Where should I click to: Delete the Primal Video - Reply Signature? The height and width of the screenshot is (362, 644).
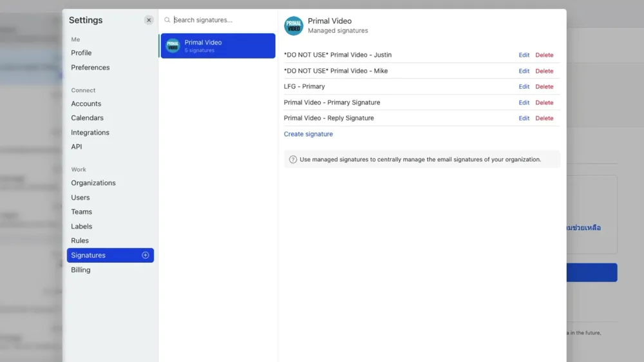(x=544, y=119)
